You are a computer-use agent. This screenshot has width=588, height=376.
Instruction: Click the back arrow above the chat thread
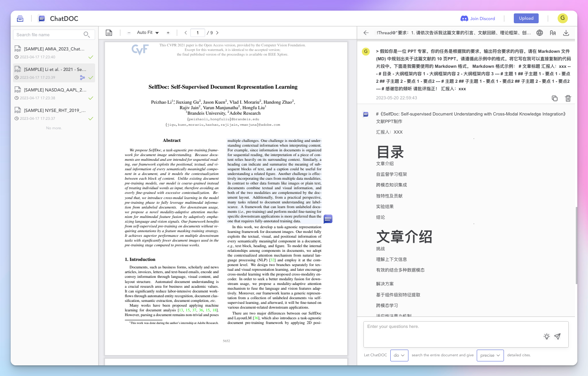coord(365,33)
